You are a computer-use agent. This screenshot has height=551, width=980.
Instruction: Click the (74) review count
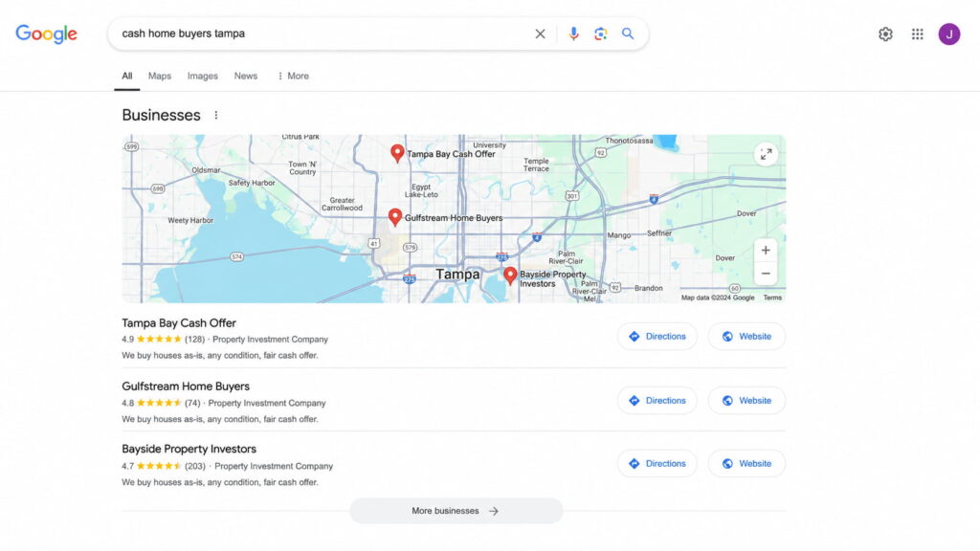192,403
